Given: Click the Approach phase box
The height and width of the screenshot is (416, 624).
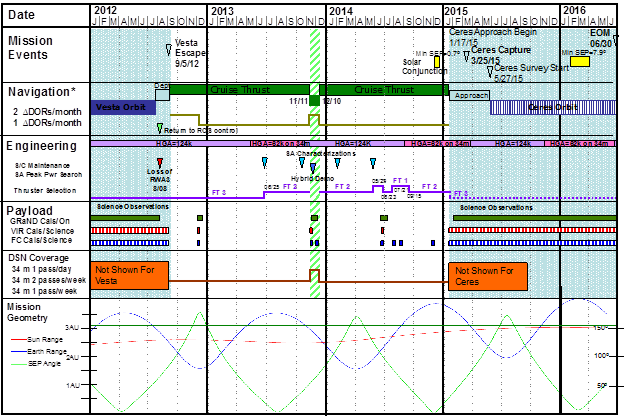Looking at the screenshot, I should point(468,96).
